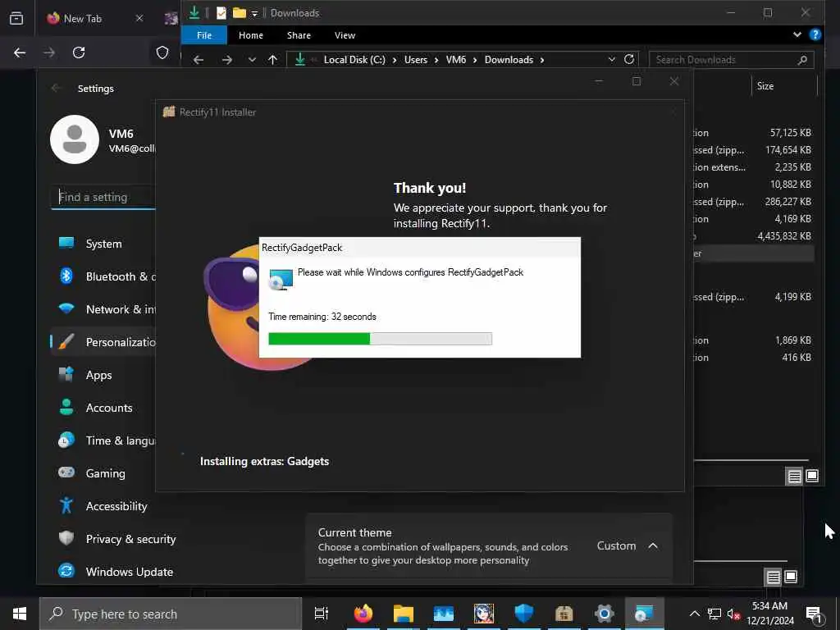
Task: Click the Search Downloads field
Action: click(731, 59)
